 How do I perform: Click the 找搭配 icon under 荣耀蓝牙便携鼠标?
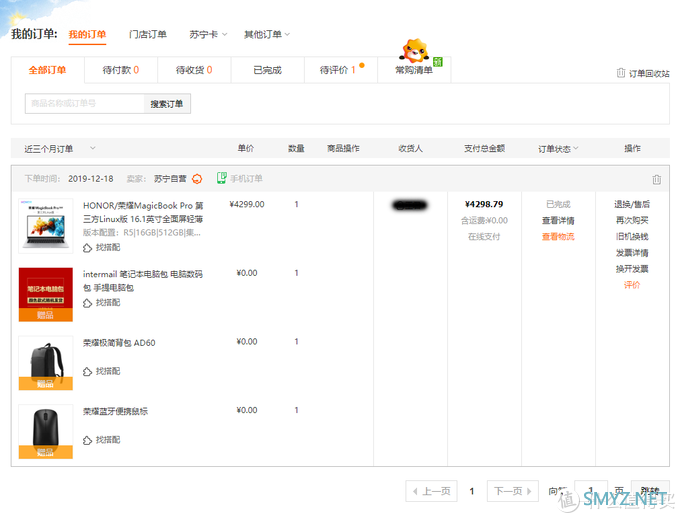pyautogui.click(x=87, y=440)
